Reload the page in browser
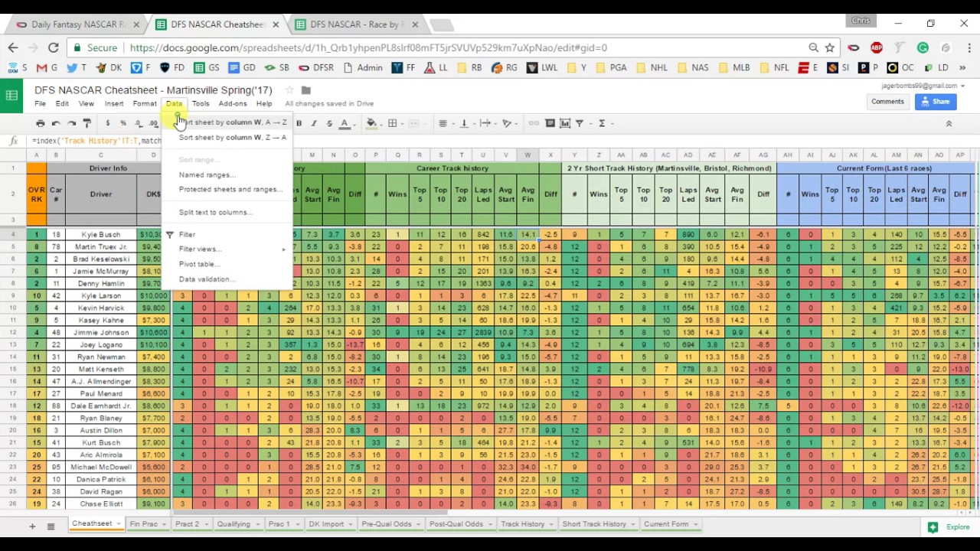980x551 pixels. coord(53,47)
